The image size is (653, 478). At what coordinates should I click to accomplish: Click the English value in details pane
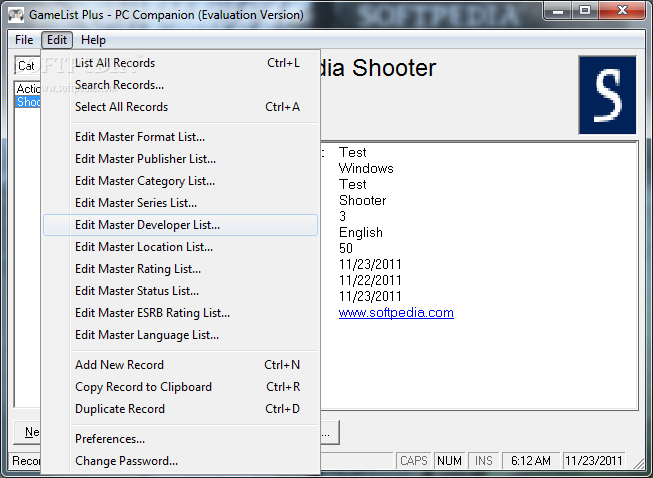tap(361, 233)
